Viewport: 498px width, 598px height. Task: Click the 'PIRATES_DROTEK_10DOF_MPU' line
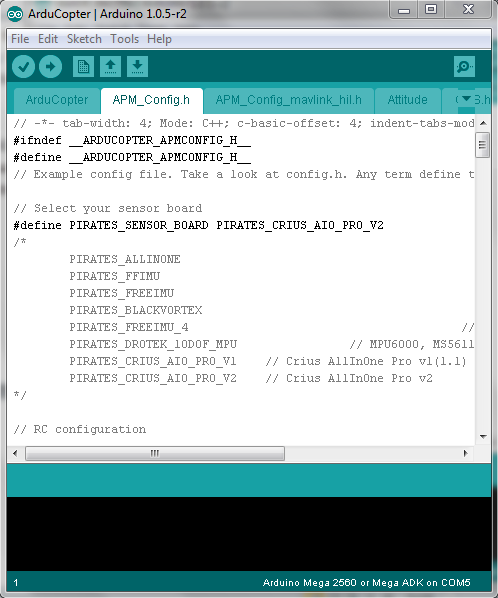tap(153, 344)
